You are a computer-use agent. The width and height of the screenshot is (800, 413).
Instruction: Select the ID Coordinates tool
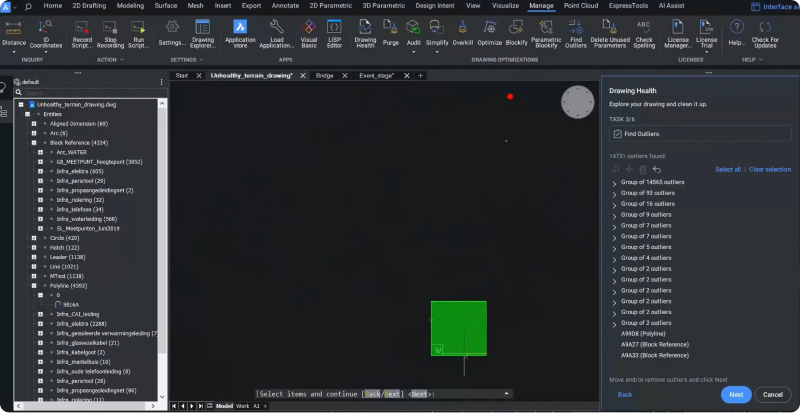[x=46, y=35]
